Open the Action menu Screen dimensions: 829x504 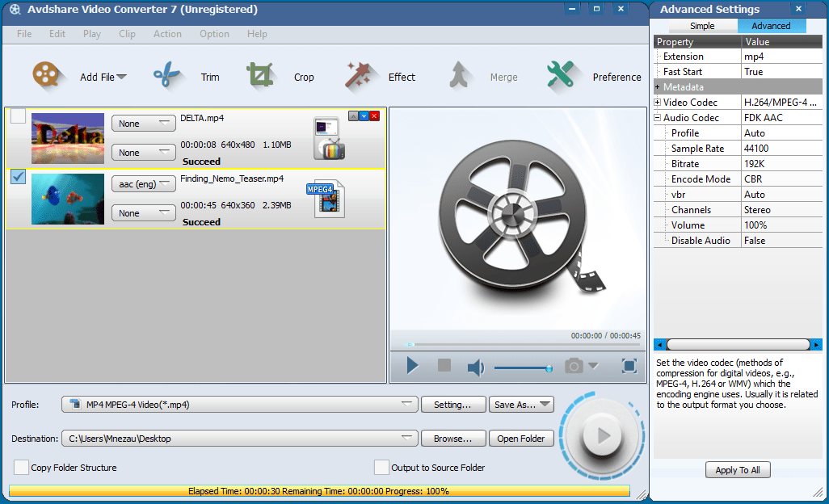(167, 34)
